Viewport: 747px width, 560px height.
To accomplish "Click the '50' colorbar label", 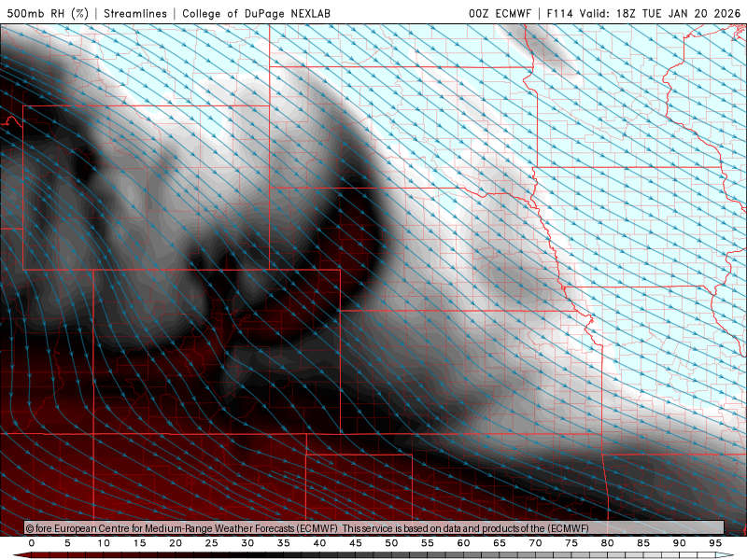I will point(391,543).
